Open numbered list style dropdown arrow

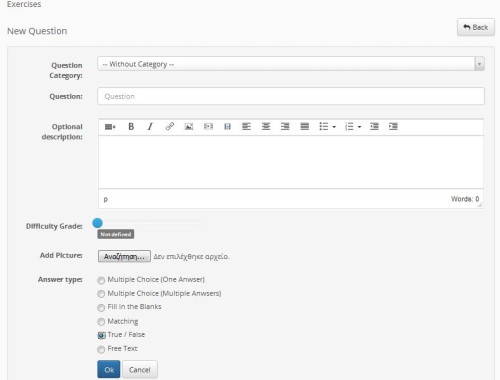[x=359, y=127]
